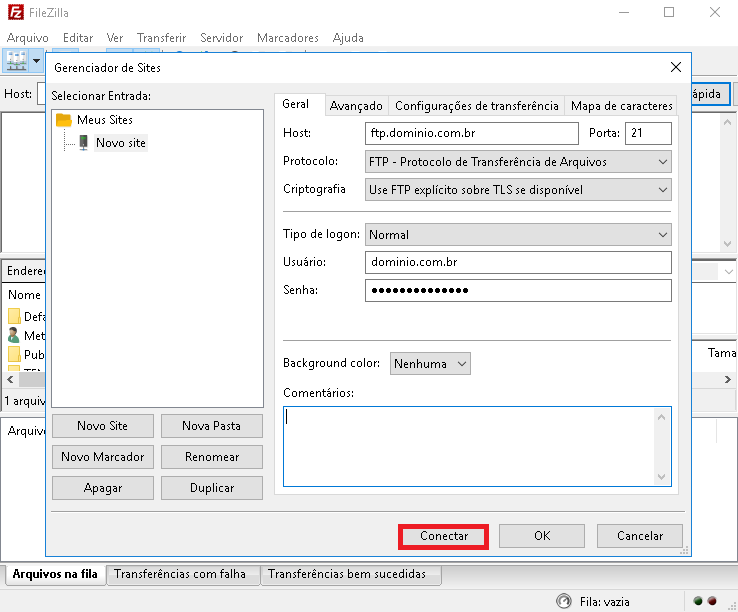Select the Novo site entry
Screen dimensions: 738x612
click(x=120, y=143)
